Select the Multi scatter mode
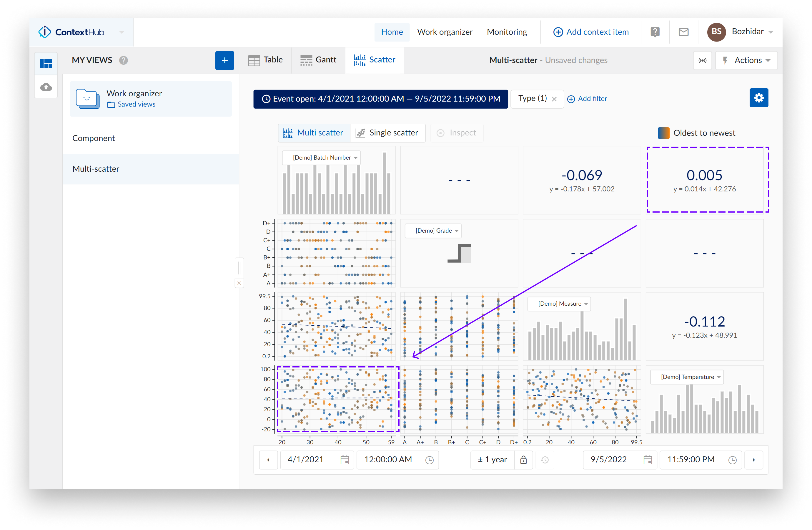 click(x=314, y=133)
